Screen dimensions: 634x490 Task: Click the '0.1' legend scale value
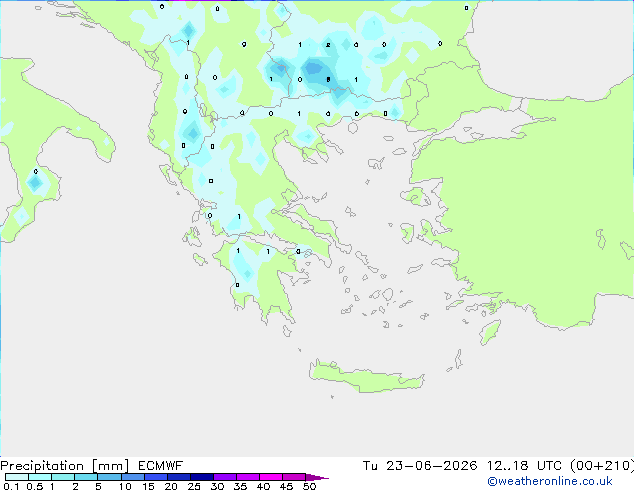(x=11, y=486)
